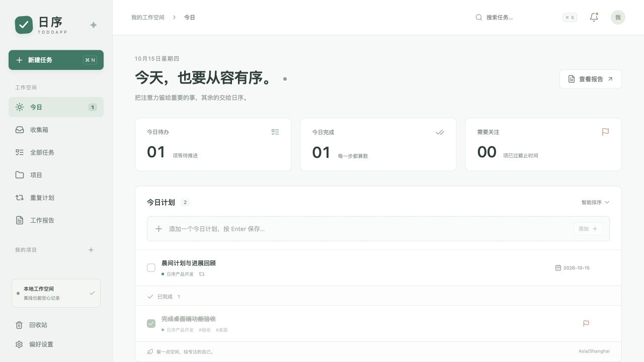Click the double-check icon on 今日完成 card

440,132
